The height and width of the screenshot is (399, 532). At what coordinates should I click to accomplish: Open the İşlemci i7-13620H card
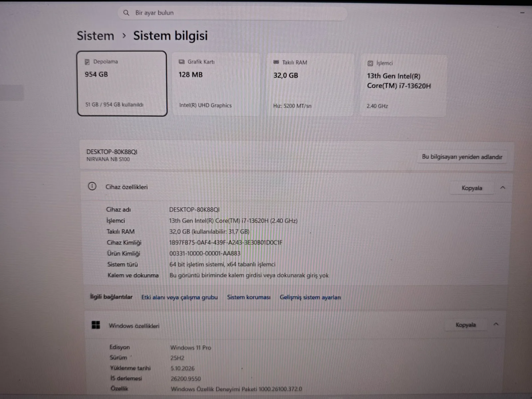click(403, 85)
